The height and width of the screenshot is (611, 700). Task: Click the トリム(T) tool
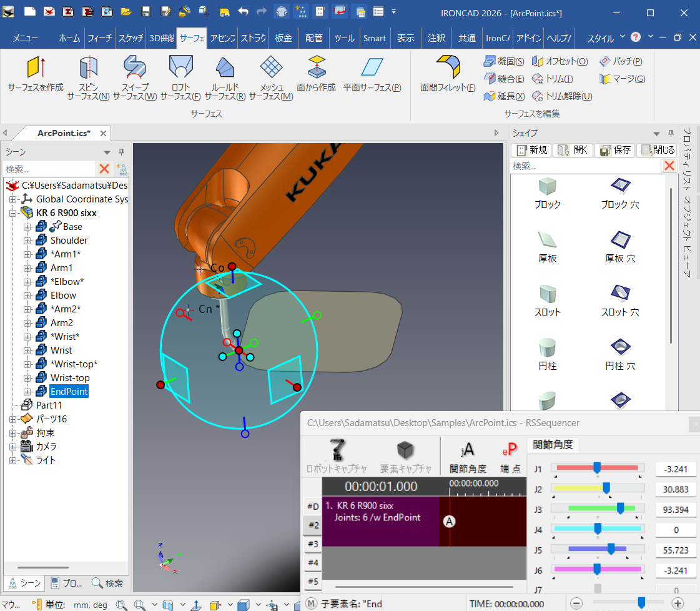point(552,79)
